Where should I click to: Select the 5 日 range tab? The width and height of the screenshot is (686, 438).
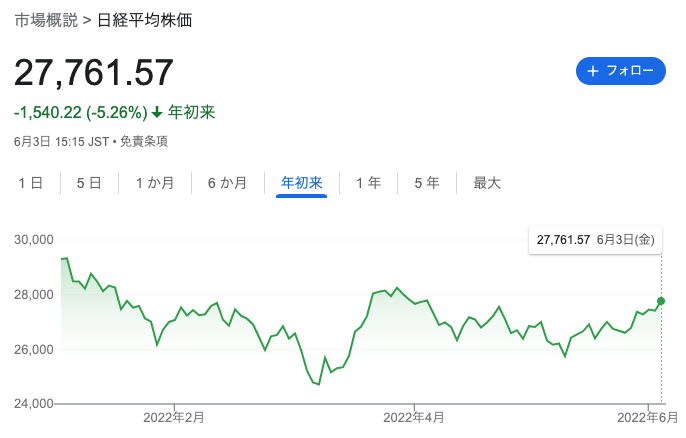point(89,183)
